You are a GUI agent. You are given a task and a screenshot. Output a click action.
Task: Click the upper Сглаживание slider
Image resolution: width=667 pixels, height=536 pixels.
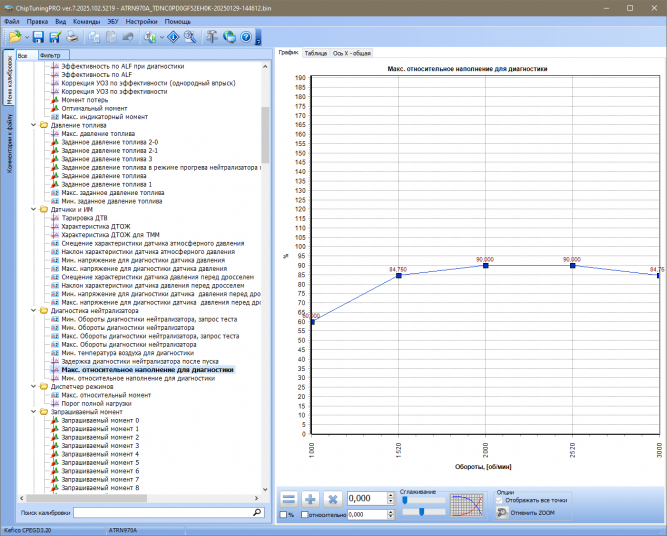[424, 501]
